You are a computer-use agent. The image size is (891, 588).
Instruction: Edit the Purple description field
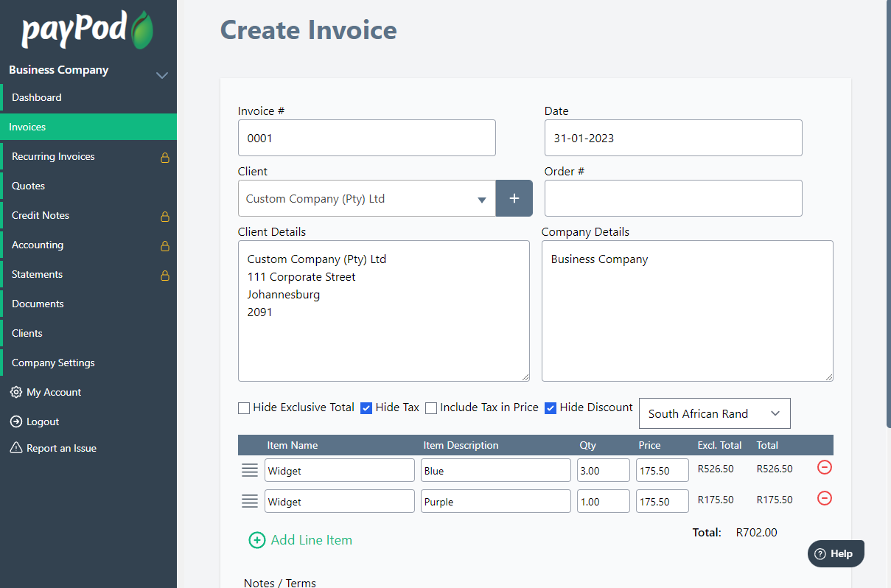pos(496,501)
